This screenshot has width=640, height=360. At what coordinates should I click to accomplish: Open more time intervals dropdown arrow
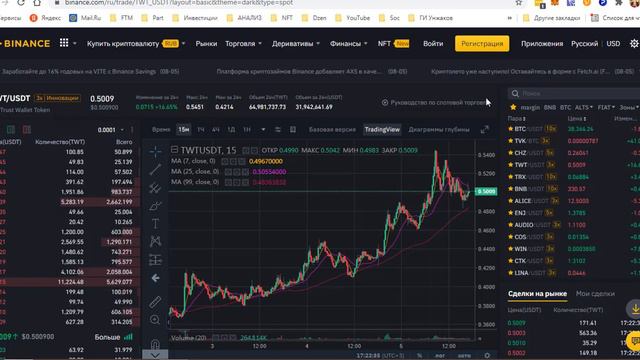(x=263, y=130)
